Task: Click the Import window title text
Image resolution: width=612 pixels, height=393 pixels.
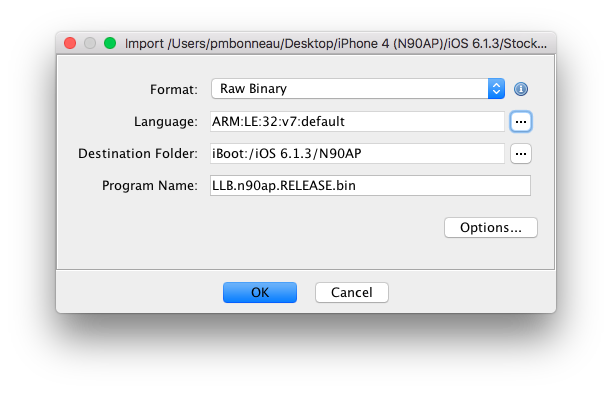Action: pos(336,43)
